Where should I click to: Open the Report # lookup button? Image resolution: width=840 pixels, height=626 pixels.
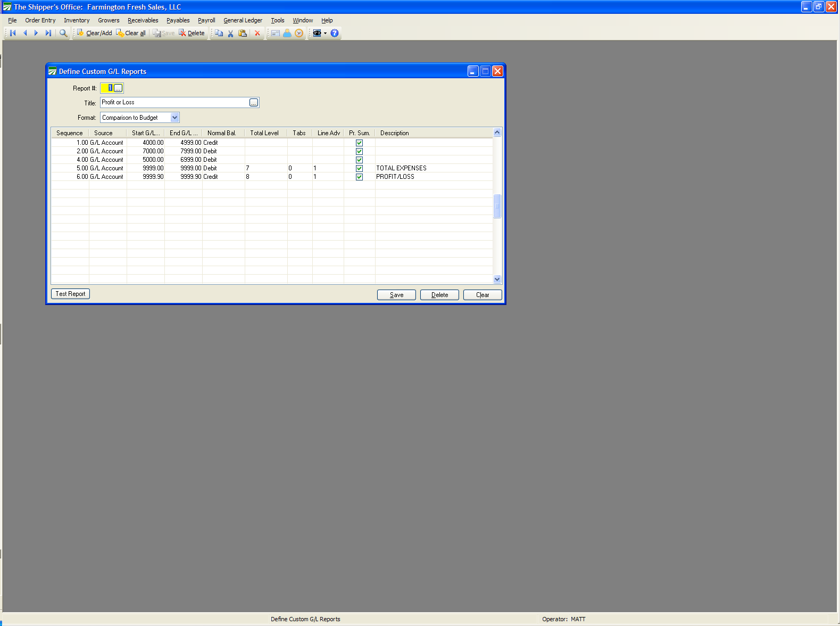(118, 88)
